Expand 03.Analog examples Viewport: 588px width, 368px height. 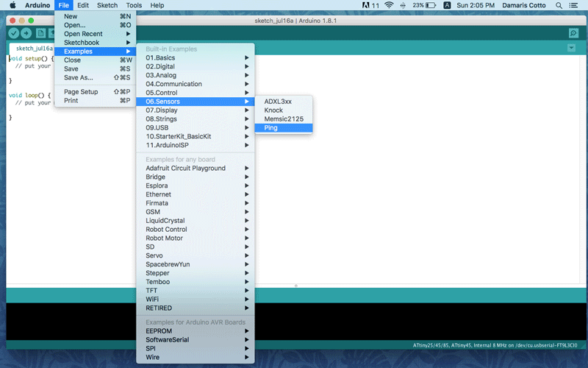196,75
